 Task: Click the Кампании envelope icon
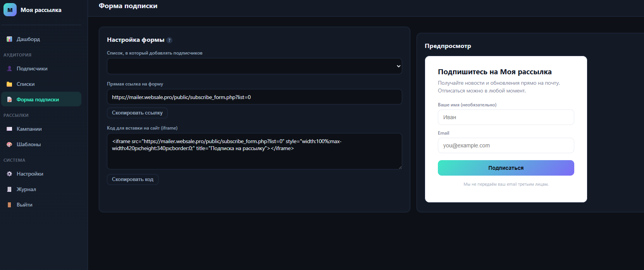pyautogui.click(x=9, y=129)
